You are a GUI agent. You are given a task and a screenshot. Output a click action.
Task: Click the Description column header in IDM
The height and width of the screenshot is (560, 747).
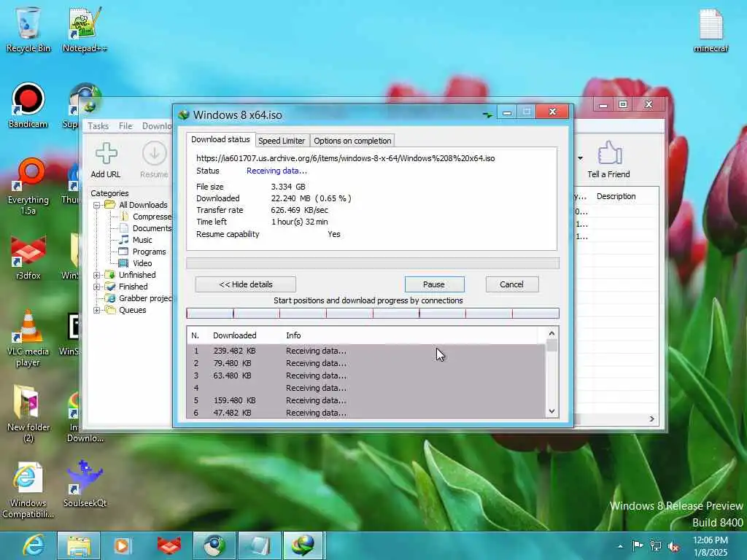pos(616,196)
